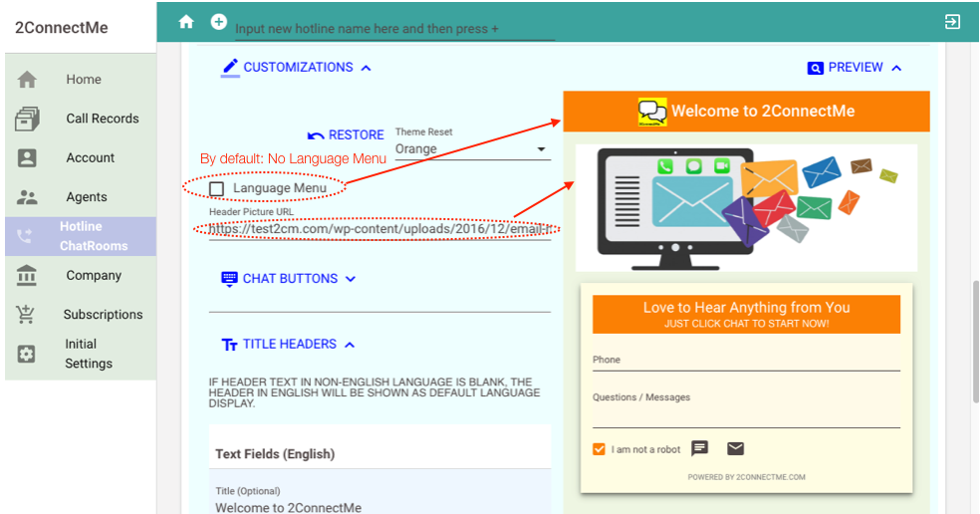Click the Account person icon in sidebar
The image size is (980, 514).
click(x=27, y=157)
